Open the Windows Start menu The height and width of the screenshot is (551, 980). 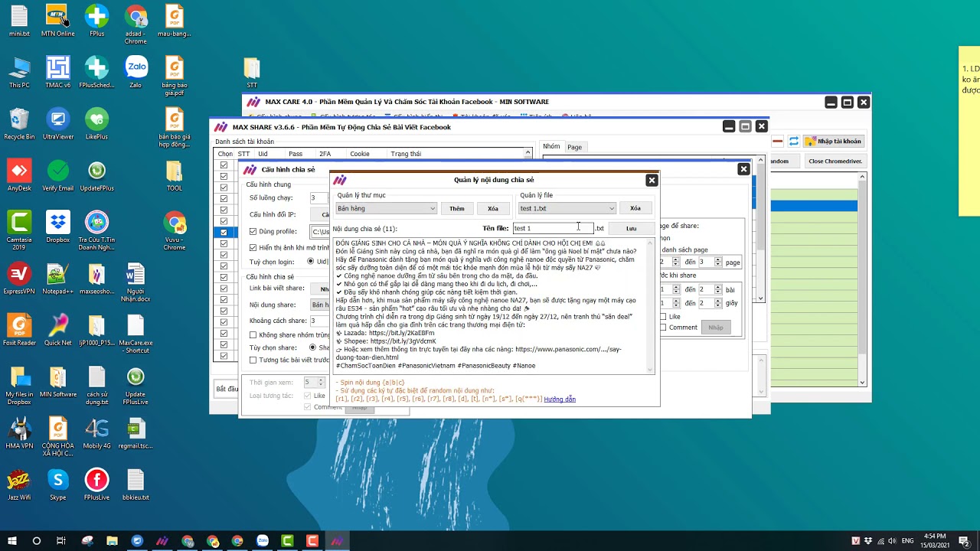pyautogui.click(x=12, y=541)
